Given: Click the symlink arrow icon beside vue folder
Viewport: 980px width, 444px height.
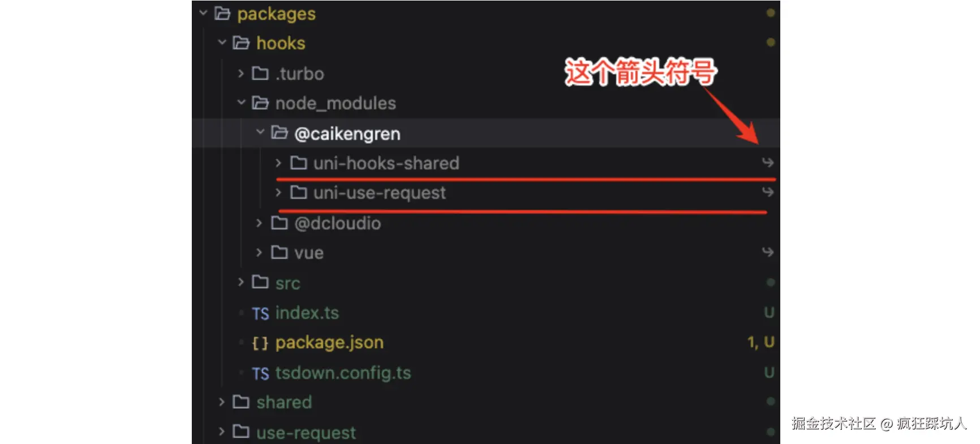Looking at the screenshot, I should pos(768,252).
